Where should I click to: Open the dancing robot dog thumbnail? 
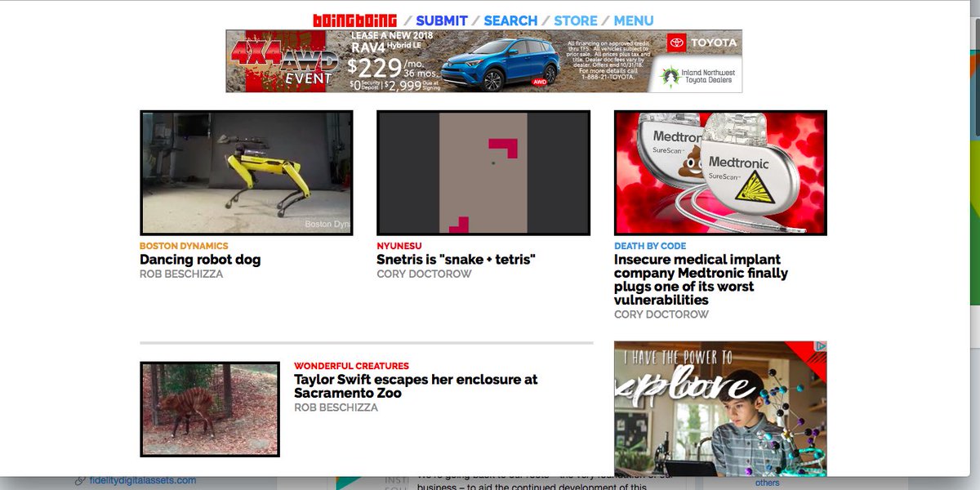click(247, 173)
